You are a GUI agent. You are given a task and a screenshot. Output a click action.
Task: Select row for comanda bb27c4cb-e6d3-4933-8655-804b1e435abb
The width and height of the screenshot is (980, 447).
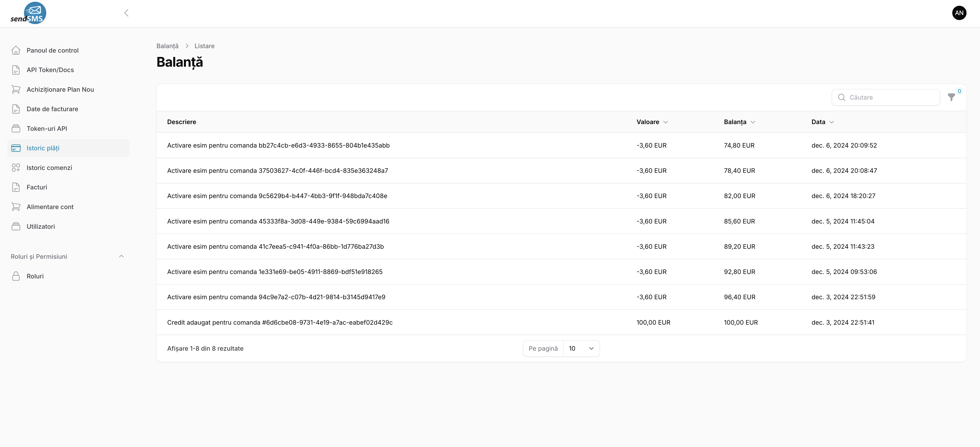561,145
